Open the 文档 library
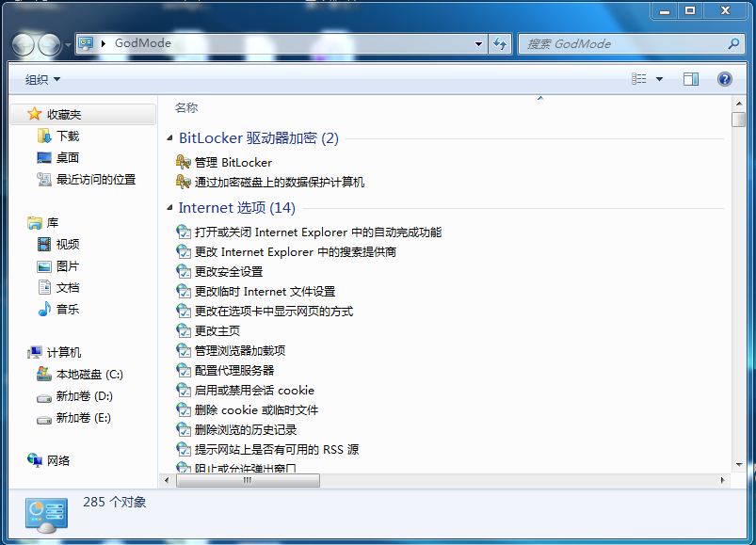756x545 pixels. 68,288
